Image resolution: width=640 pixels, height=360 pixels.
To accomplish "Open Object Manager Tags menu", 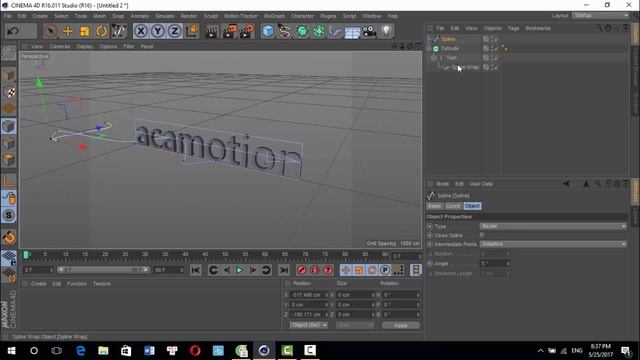I will 513,28.
